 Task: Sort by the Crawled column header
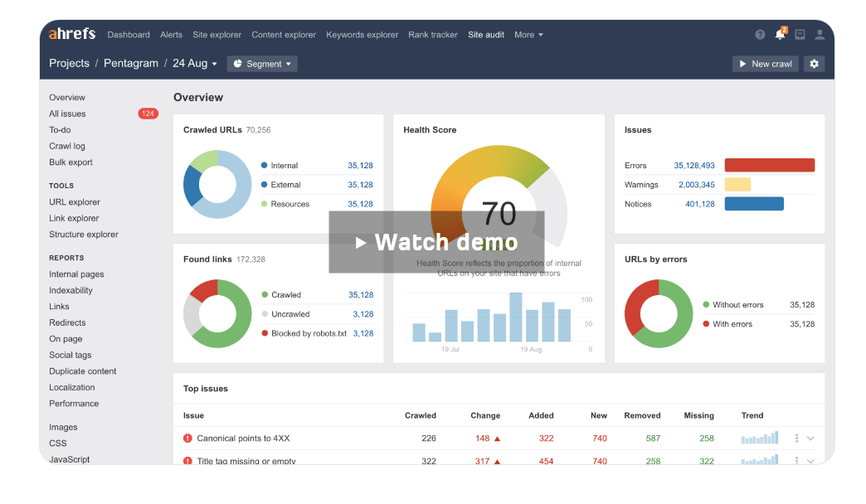pyautogui.click(x=421, y=415)
